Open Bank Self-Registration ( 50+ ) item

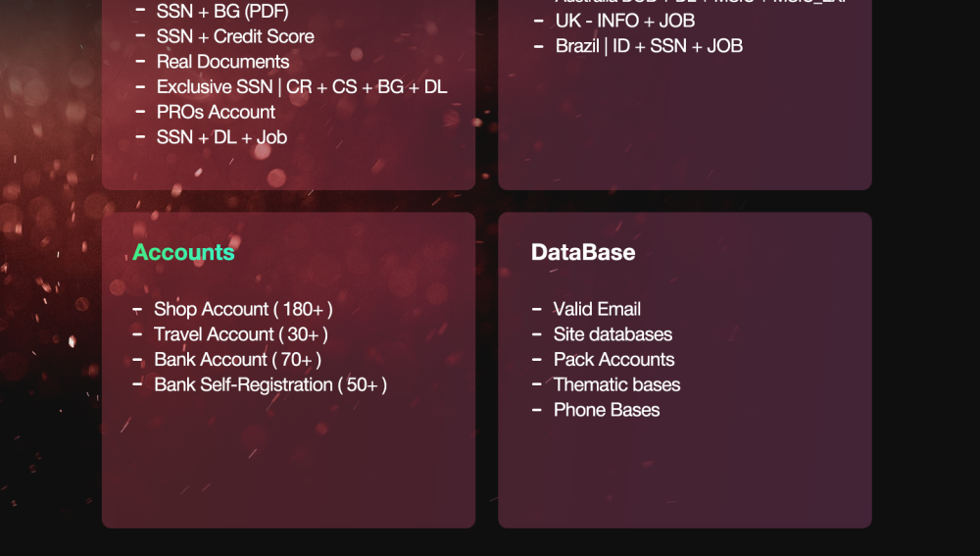coord(270,384)
